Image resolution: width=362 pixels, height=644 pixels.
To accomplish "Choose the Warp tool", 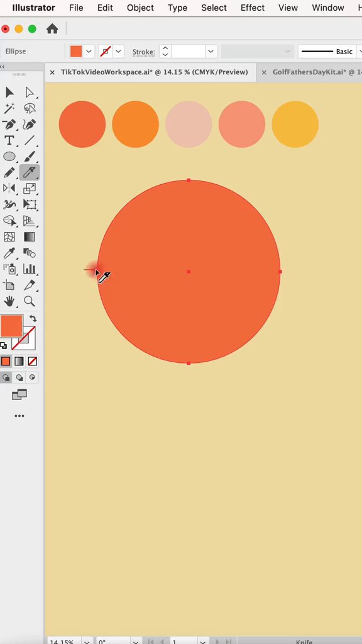I will pos(9,204).
